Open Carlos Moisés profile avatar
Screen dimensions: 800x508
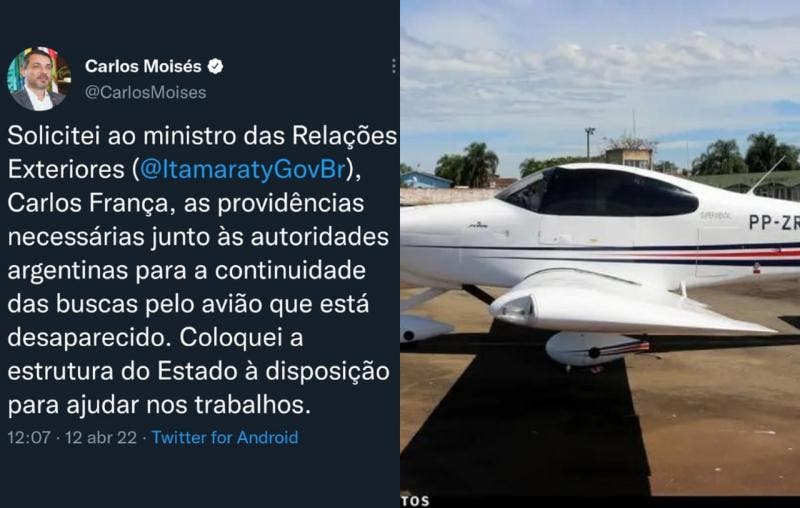[39, 79]
